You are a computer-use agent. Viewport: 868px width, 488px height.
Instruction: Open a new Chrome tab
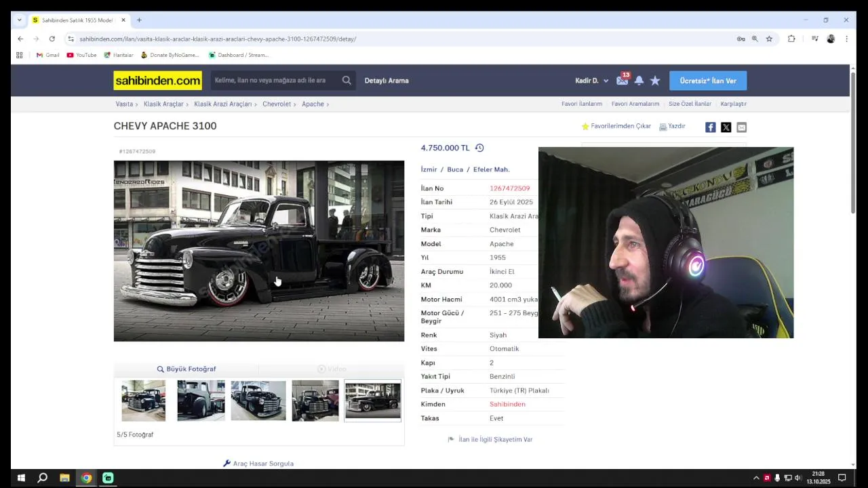(139, 20)
